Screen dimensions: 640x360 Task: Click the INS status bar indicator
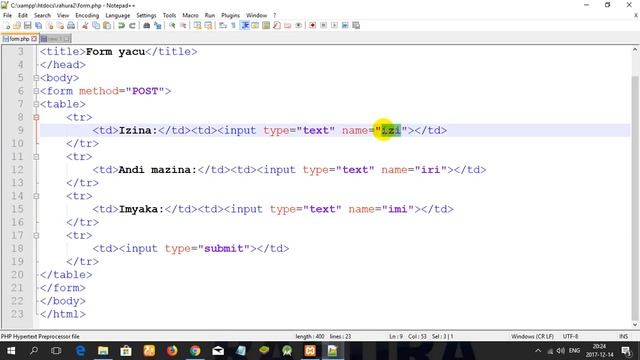[x=623, y=336]
